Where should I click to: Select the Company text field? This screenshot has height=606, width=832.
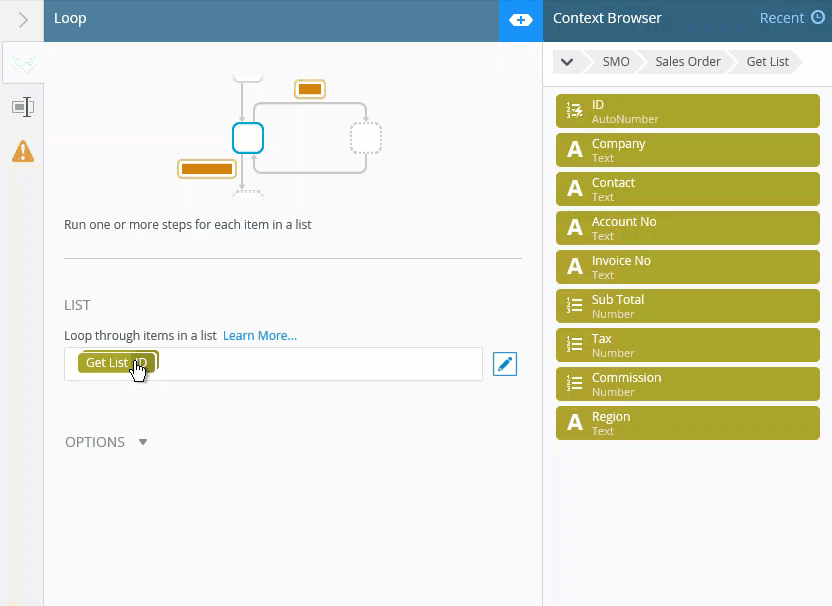[688, 150]
